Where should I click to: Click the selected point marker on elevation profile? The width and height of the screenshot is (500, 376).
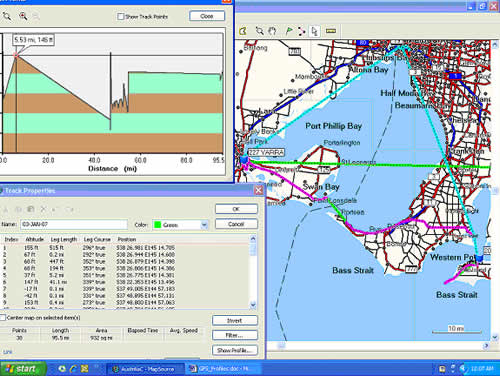[x=16, y=55]
